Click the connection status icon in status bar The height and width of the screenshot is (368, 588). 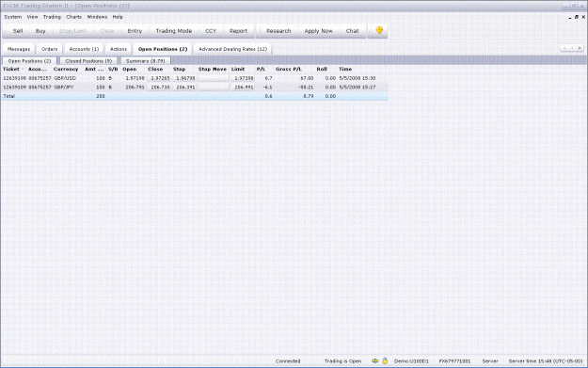point(374,360)
